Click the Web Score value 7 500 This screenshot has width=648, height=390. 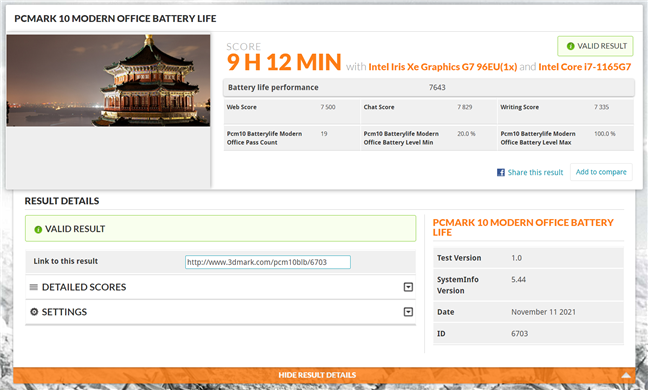coord(328,107)
